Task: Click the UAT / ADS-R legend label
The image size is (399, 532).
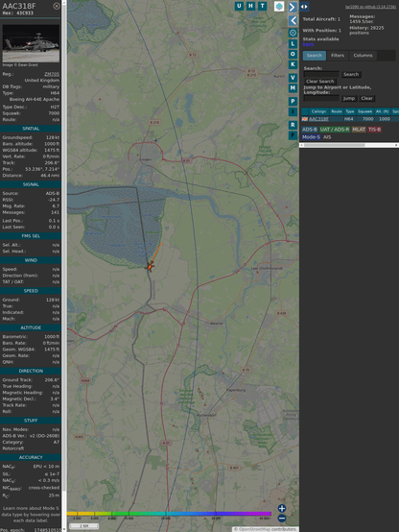Action: 335,130
